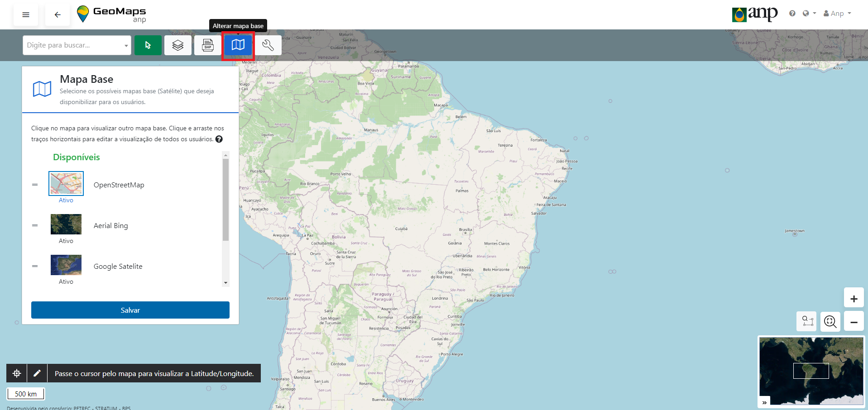Click the Aerial Bing drag handle
Screen dimensions: 868x410
pos(35,225)
